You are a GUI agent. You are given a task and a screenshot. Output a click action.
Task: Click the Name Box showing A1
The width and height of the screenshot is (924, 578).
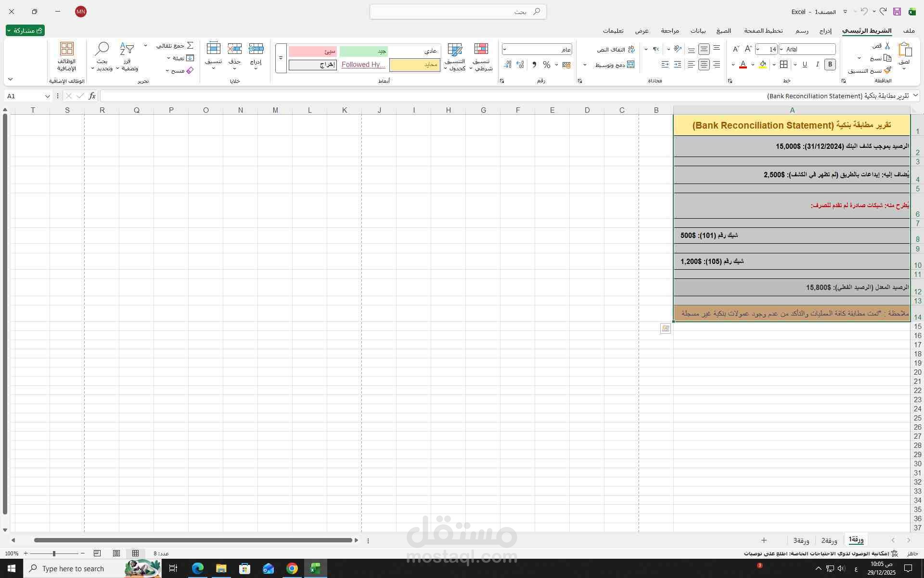tap(24, 96)
